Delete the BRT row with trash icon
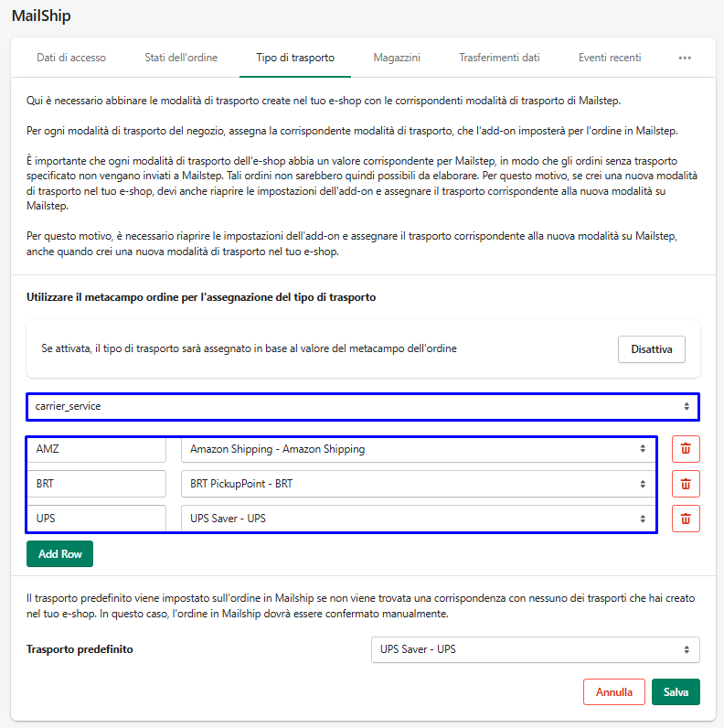Screen dimensions: 724x728 coord(686,484)
